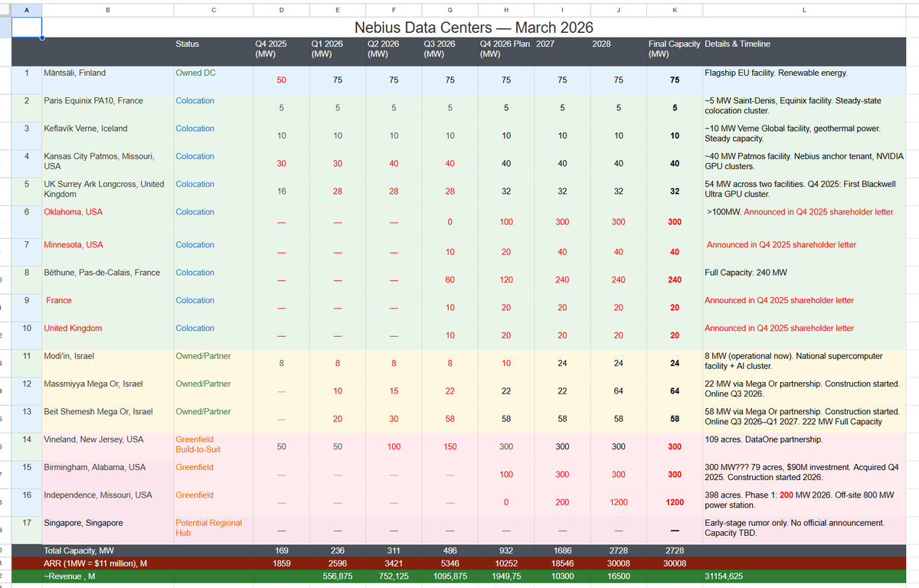Select the red 'Minnesota, USA' cell
Image resolution: width=919 pixels, height=588 pixels.
[107, 252]
